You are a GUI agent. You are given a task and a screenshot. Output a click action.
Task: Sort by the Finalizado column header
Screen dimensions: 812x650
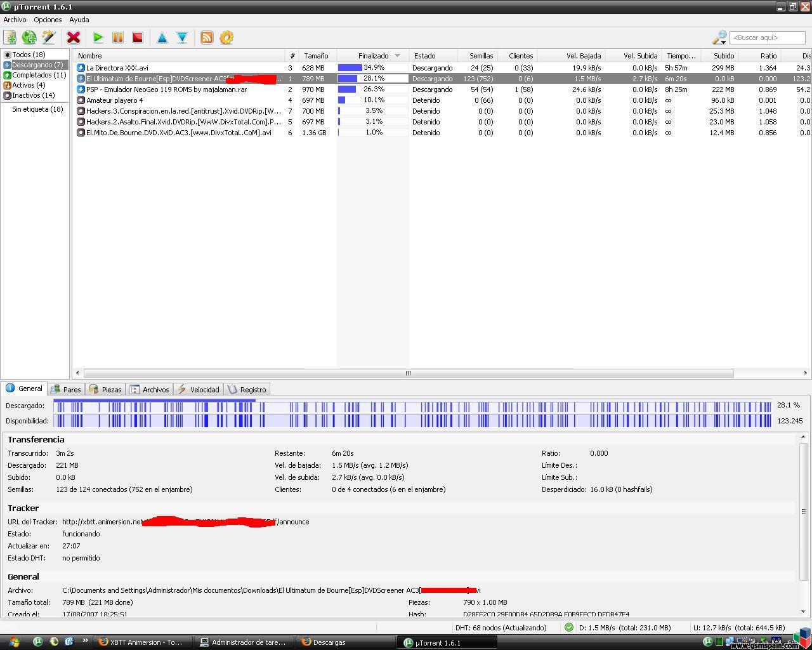click(x=373, y=56)
